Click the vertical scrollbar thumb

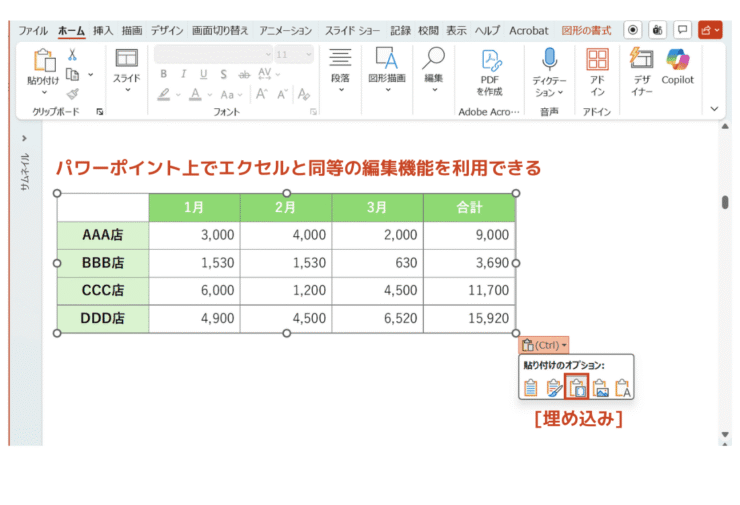[x=725, y=202]
